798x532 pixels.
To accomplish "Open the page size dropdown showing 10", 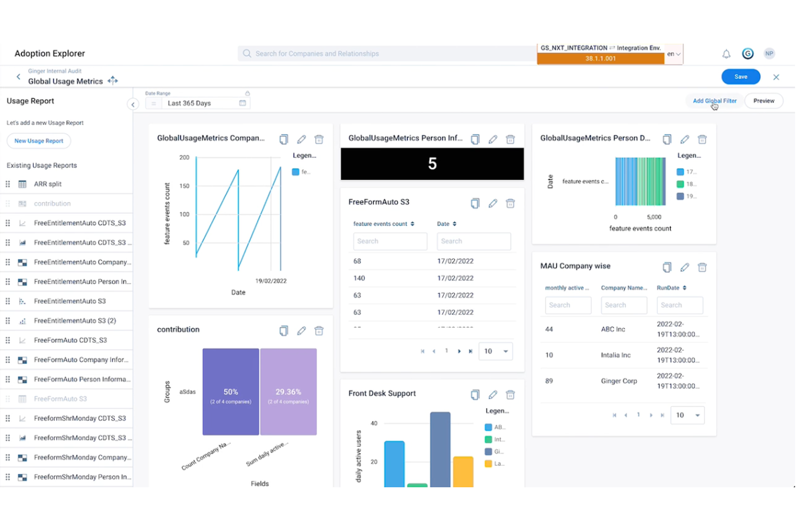I will click(x=495, y=351).
